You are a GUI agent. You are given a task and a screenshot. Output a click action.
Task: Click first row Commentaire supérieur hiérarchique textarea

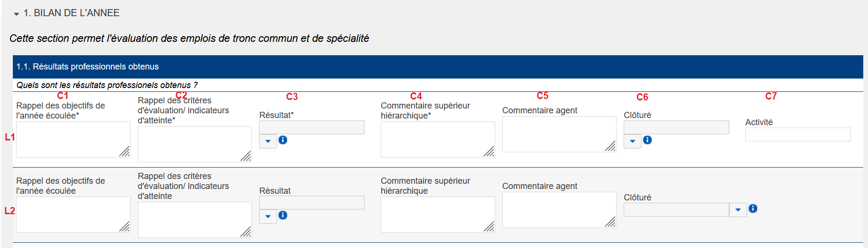click(x=437, y=139)
